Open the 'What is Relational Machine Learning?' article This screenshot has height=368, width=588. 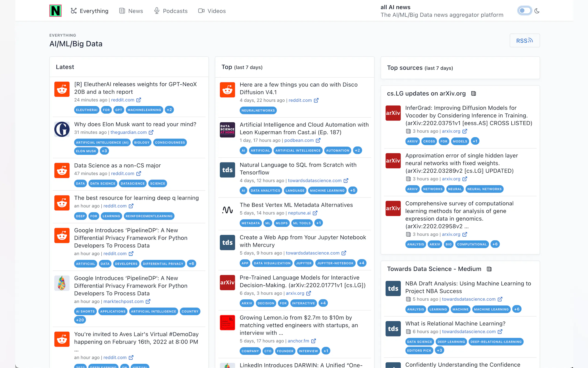click(x=455, y=324)
